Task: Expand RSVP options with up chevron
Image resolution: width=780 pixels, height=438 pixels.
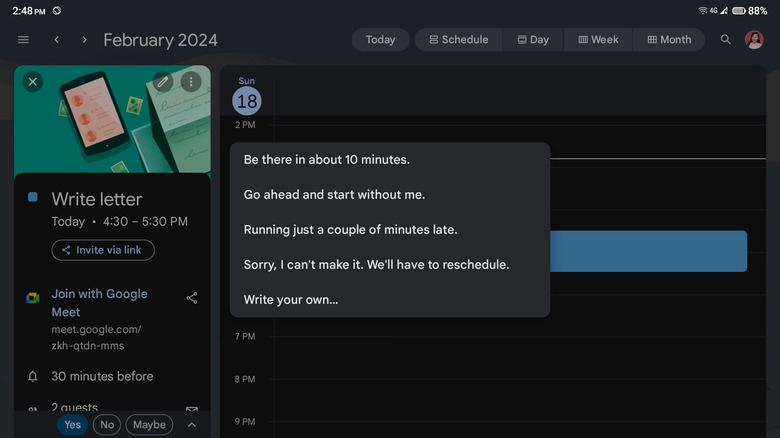Action: point(192,425)
